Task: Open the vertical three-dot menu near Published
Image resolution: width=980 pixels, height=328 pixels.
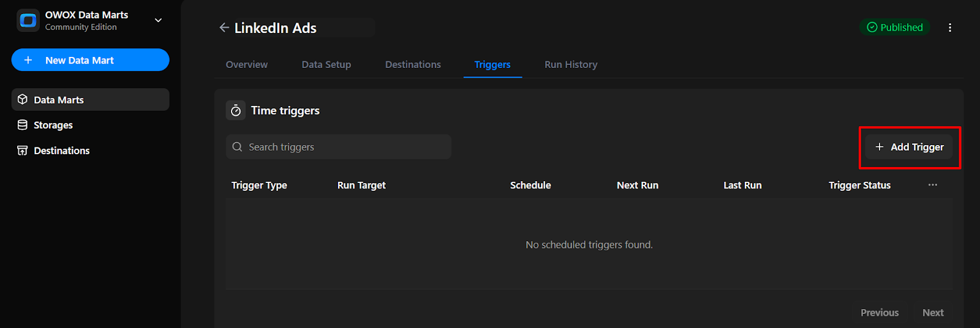Action: coord(950,28)
